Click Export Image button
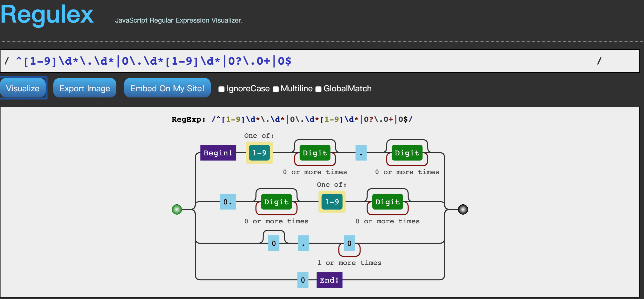Viewport: 644px width, 299px height. coord(85,88)
